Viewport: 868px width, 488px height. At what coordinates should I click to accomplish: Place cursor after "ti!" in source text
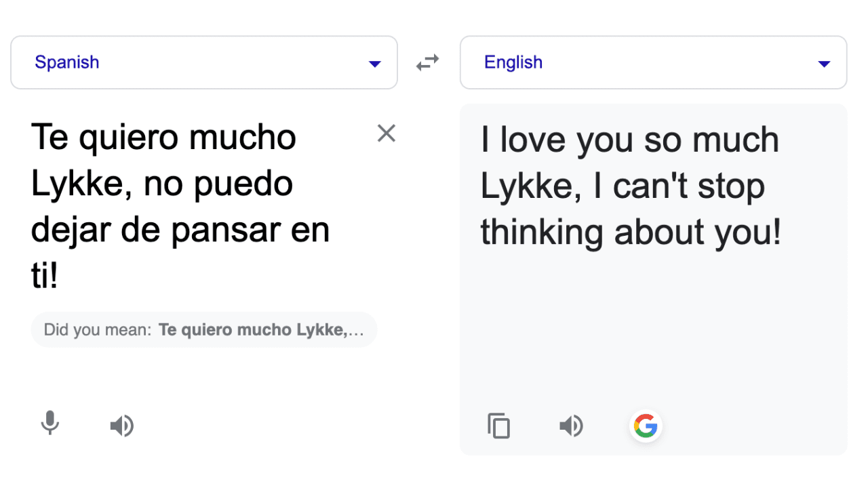point(60,278)
